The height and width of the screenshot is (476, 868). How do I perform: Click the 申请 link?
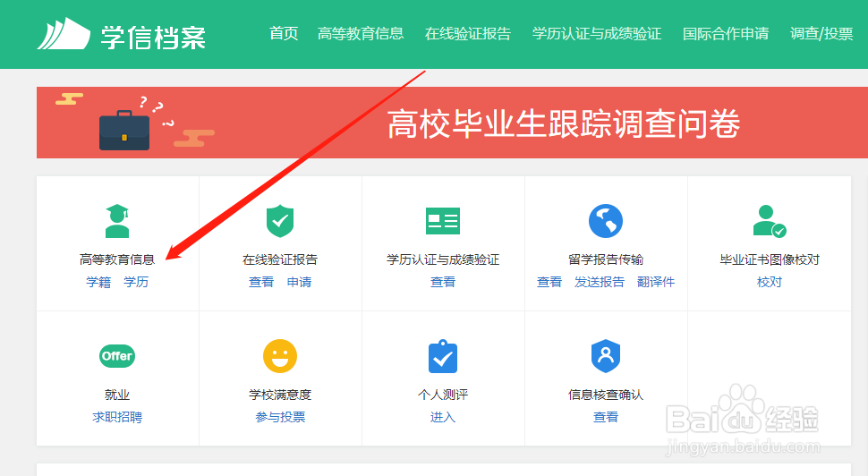300,282
